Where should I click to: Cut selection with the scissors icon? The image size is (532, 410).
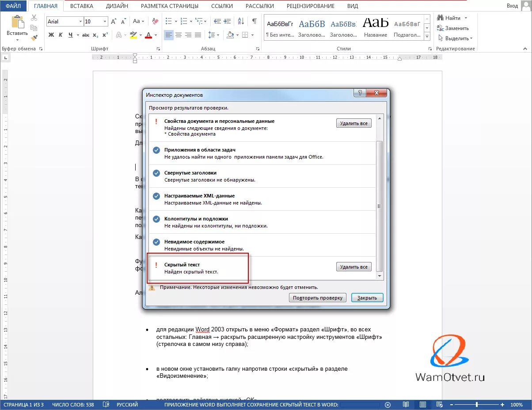(x=34, y=18)
